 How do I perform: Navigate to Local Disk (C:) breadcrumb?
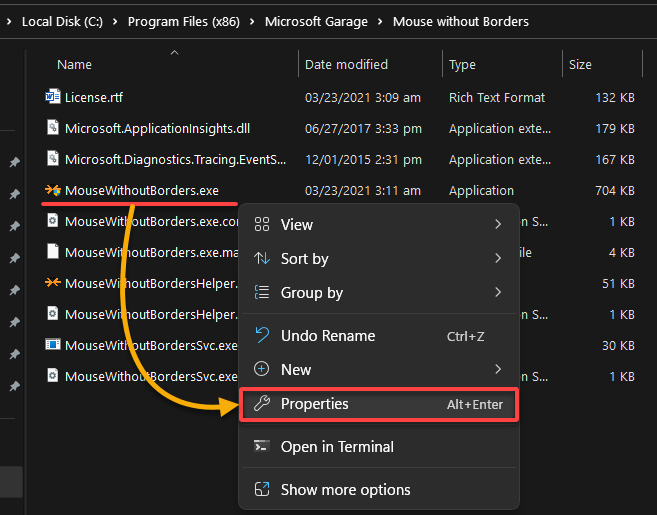tap(62, 21)
